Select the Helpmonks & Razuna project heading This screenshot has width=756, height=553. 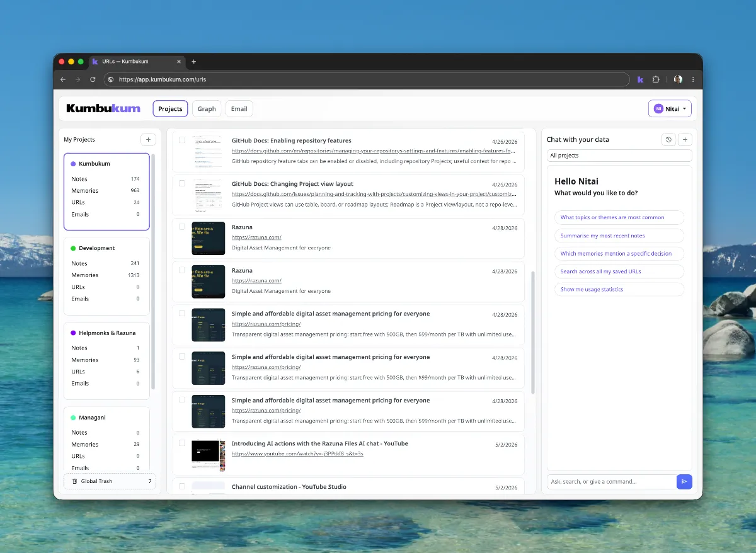[x=107, y=333]
